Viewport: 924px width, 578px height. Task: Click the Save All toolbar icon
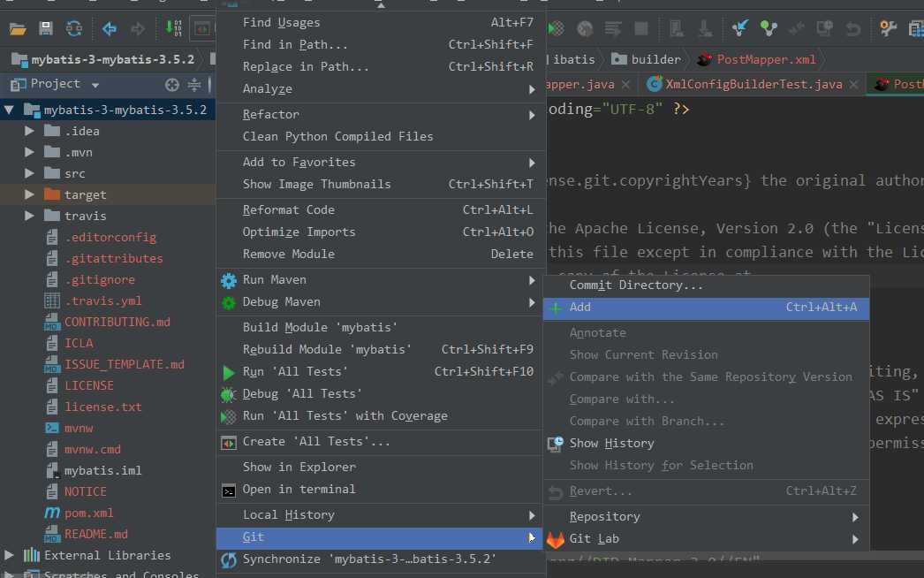tap(46, 28)
